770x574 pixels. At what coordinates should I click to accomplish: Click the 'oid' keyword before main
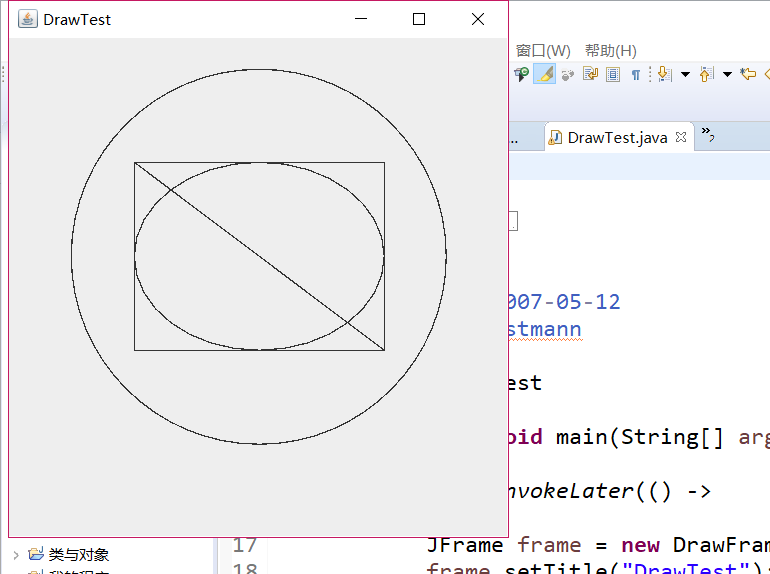525,437
